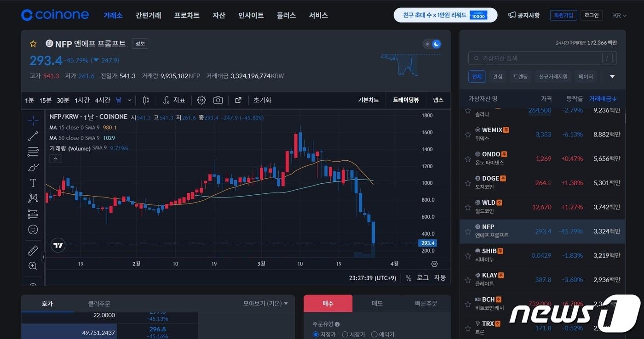
Task: Open chart settings gear icon
Action: coord(201,100)
